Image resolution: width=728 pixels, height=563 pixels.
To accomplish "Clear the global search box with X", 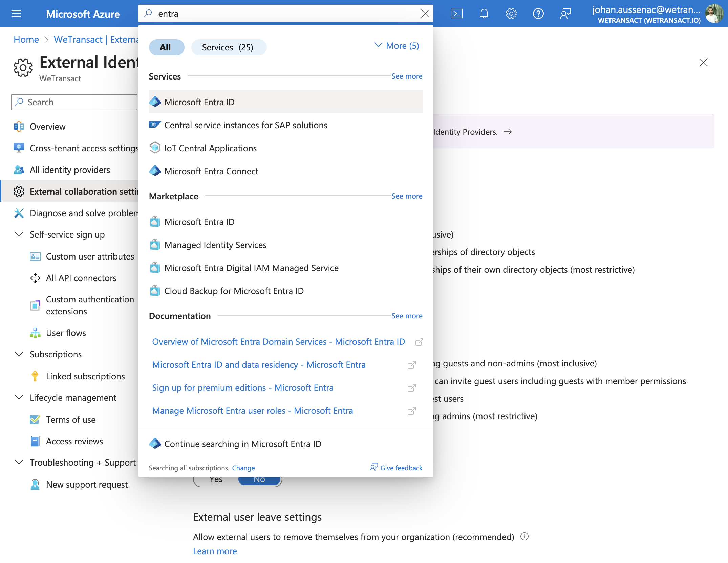I will click(x=425, y=14).
